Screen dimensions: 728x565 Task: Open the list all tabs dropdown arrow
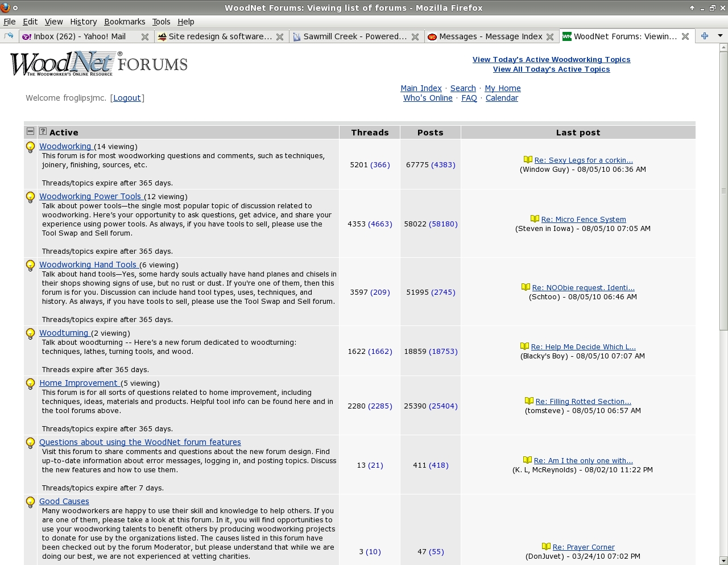click(720, 36)
